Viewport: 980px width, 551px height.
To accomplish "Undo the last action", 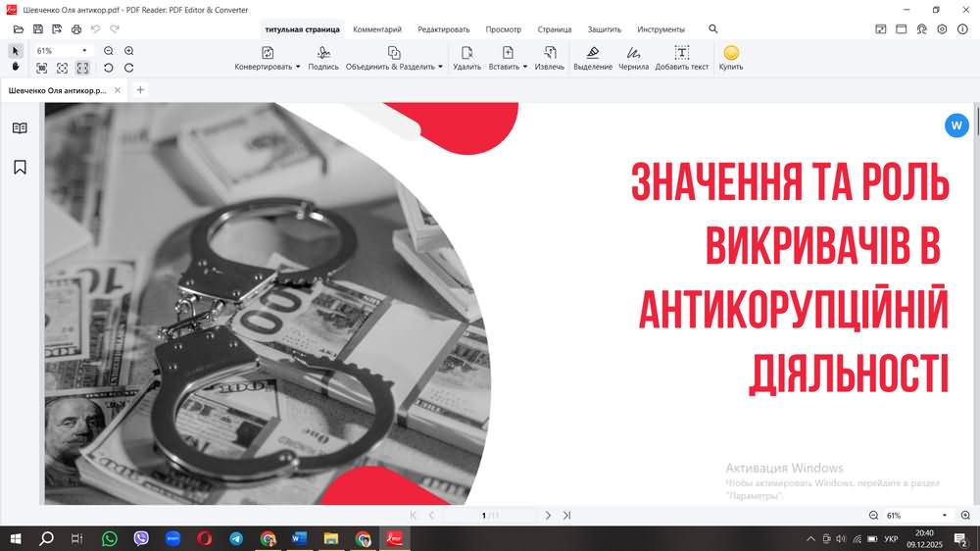I will point(95,29).
